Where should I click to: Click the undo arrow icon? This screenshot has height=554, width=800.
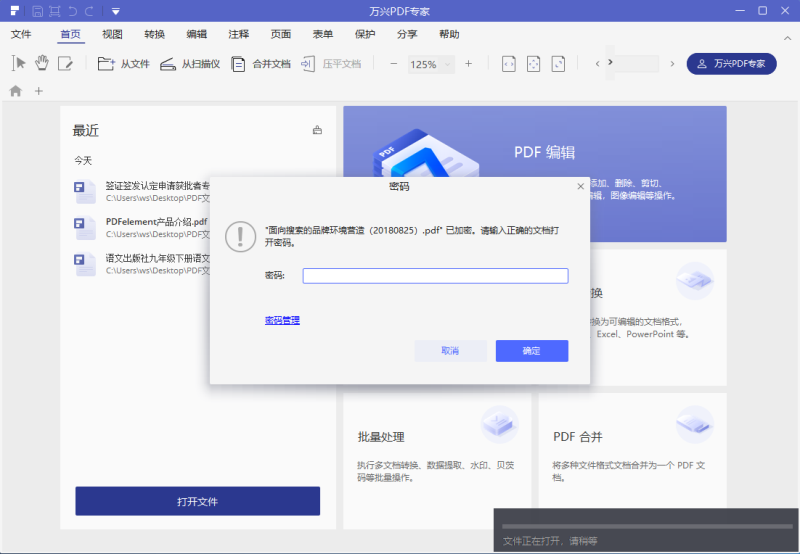72,11
